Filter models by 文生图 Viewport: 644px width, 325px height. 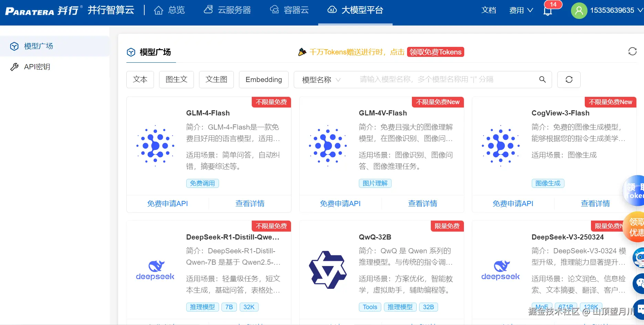coord(216,80)
